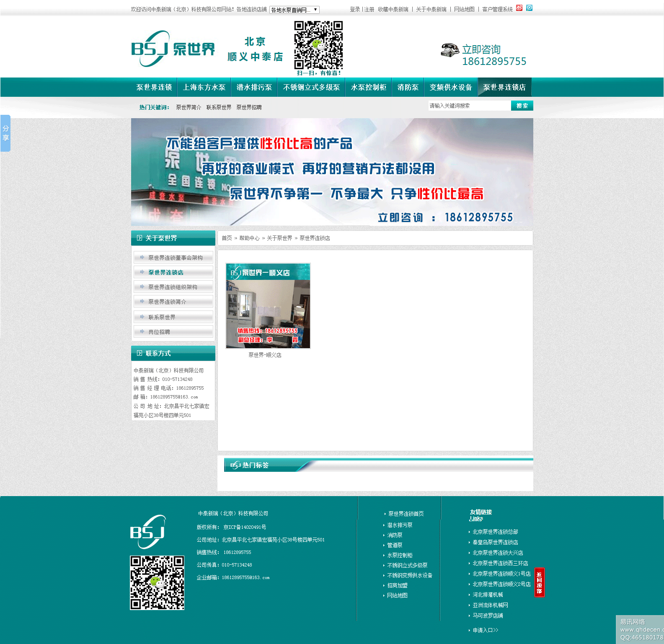Click the BSJ 泵世界 header logo

(173, 49)
